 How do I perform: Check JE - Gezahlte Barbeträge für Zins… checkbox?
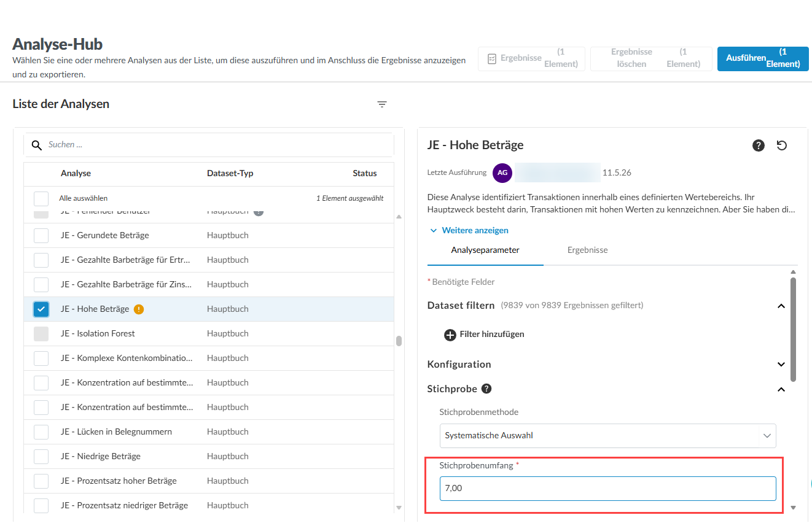tap(41, 284)
